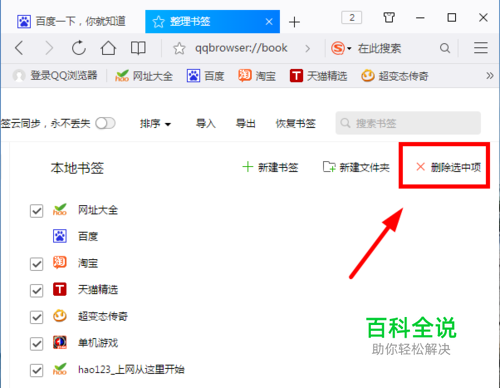Viewport: 500px width, 388px height.
Task: Click the 新建文件夹 new folder button
Action: click(356, 167)
